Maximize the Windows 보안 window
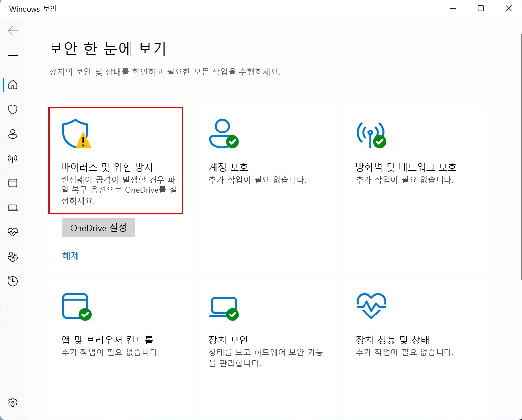522x420 pixels. click(481, 8)
